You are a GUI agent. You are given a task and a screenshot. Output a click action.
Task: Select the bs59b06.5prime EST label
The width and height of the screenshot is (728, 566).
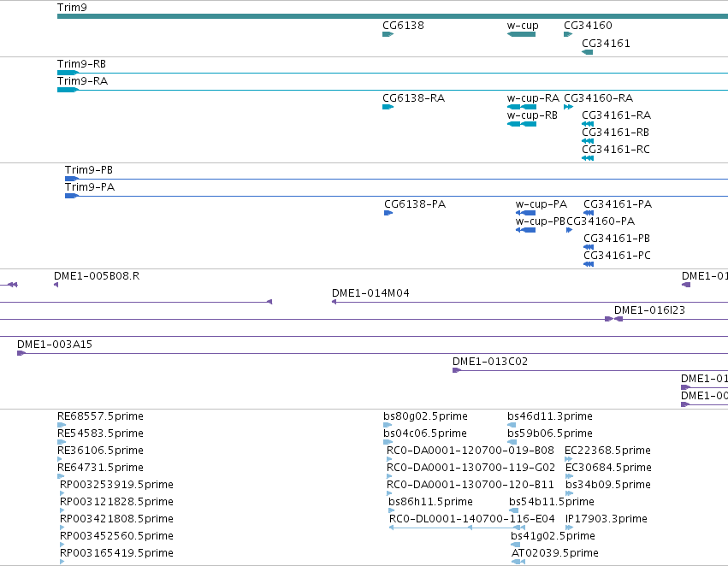[x=550, y=433]
